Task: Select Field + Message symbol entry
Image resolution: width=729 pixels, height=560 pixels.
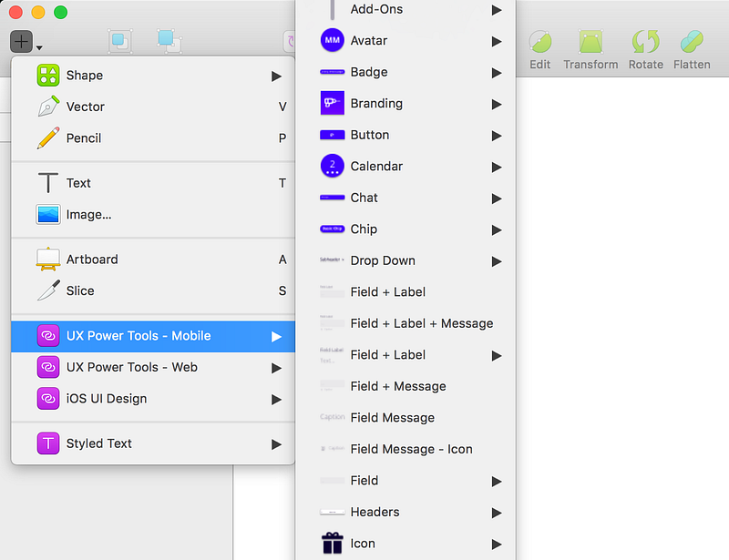Action: [x=406, y=386]
